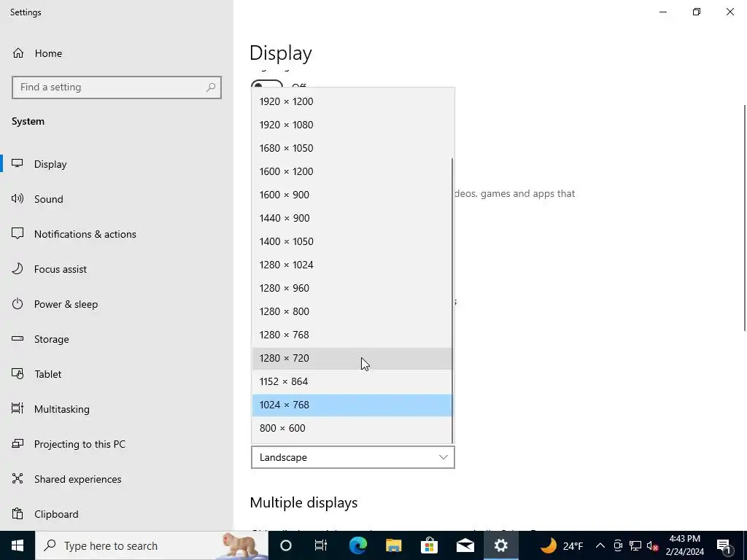Choose 1920 × 1200 resolution

click(x=352, y=101)
